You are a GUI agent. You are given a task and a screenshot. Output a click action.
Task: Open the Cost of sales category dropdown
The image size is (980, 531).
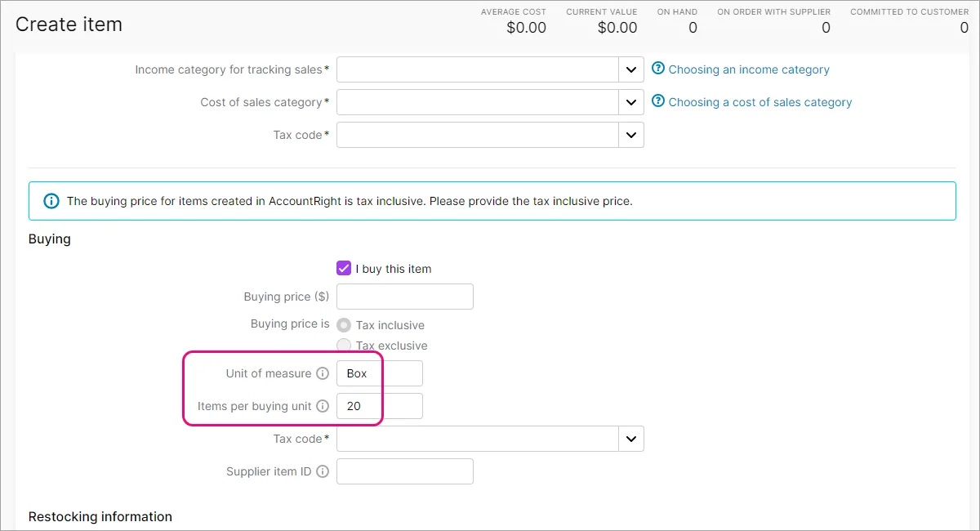tap(630, 102)
